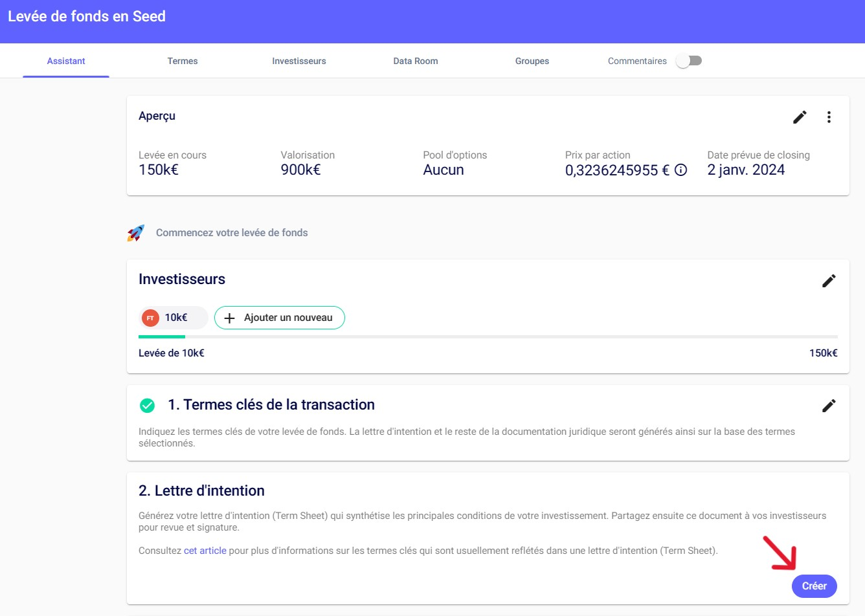This screenshot has height=616, width=865.
Task: Click info icon next to Prix par action
Action: (680, 170)
